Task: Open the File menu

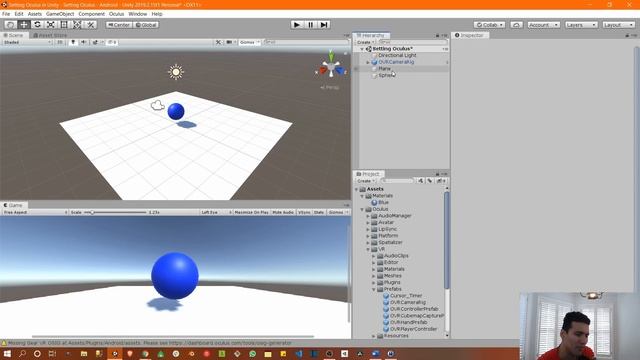Action: coord(6,14)
